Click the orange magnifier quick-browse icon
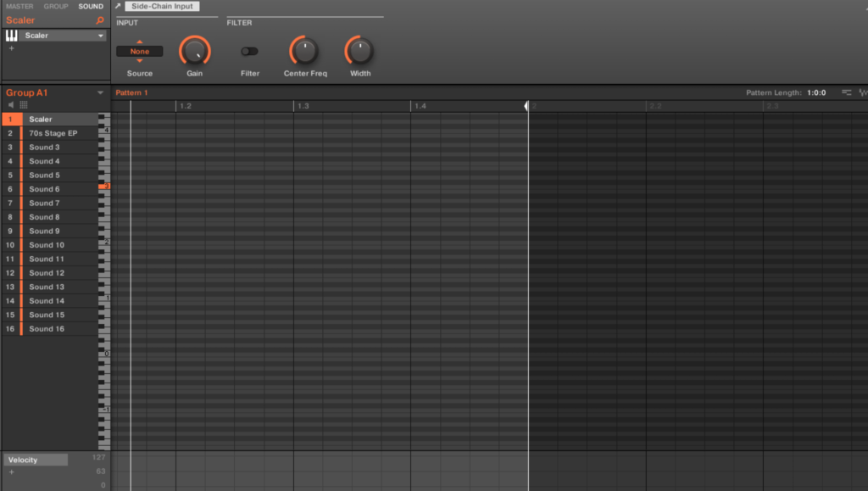This screenshot has width=868, height=491. click(100, 20)
